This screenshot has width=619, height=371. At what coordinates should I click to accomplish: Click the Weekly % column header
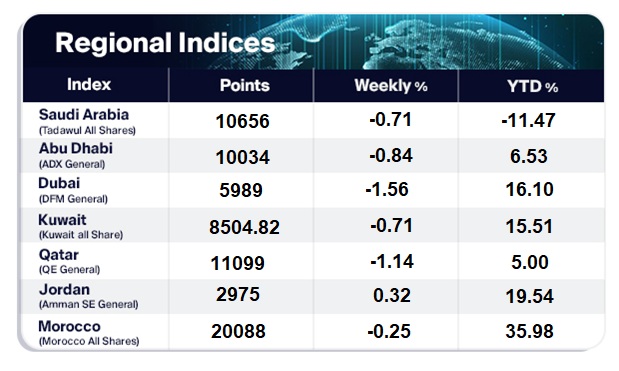coord(391,86)
